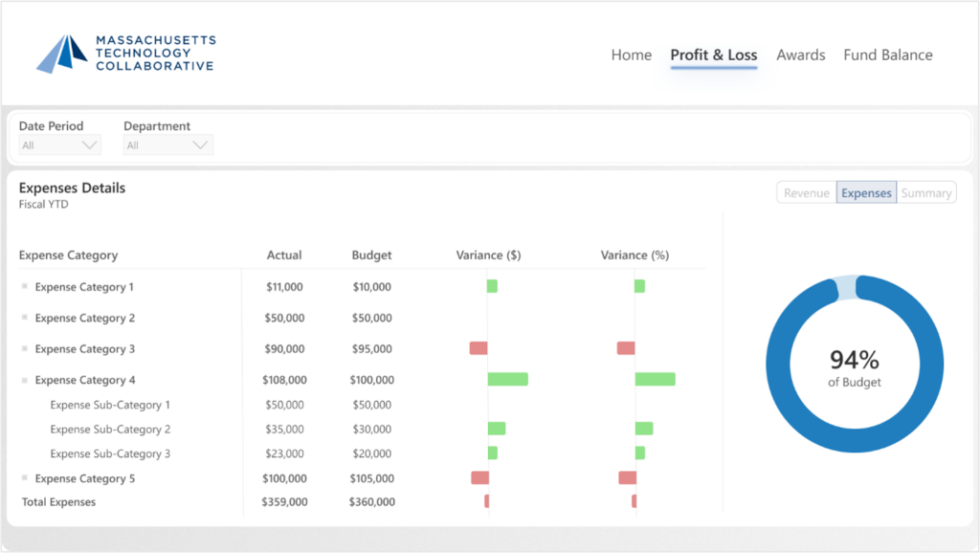The image size is (980, 553).
Task: Click Category 4 green Variance ($) bar
Action: [x=507, y=379]
